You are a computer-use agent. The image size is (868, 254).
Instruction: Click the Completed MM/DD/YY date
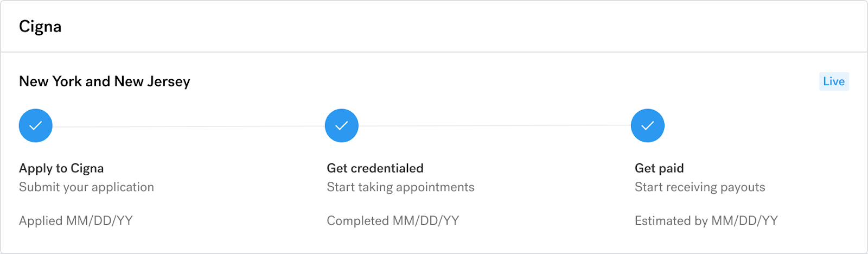click(x=393, y=221)
